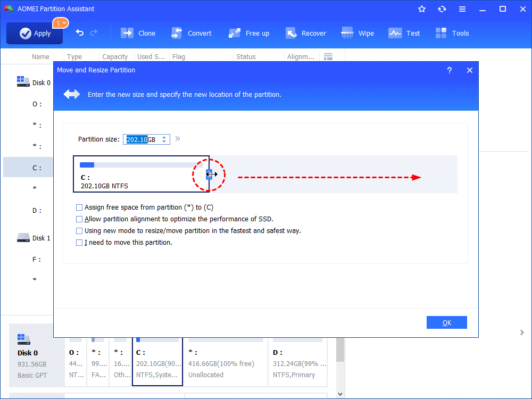Open the Tools menu icon

point(441,33)
